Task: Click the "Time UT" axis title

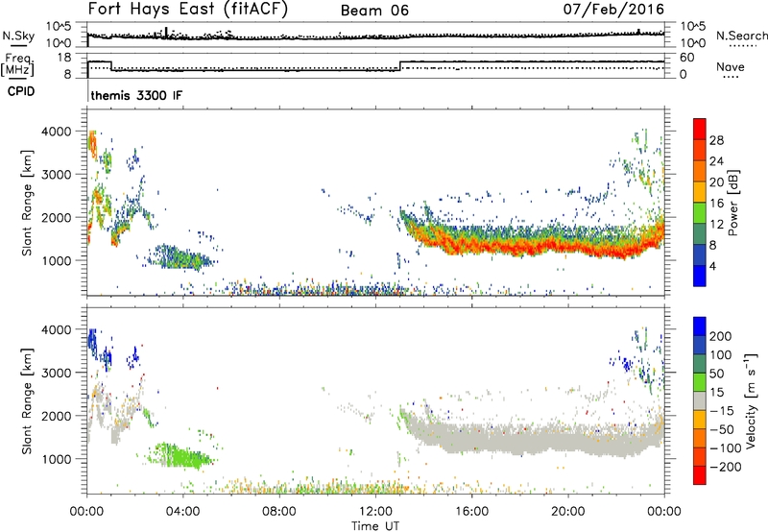Action: (375, 526)
